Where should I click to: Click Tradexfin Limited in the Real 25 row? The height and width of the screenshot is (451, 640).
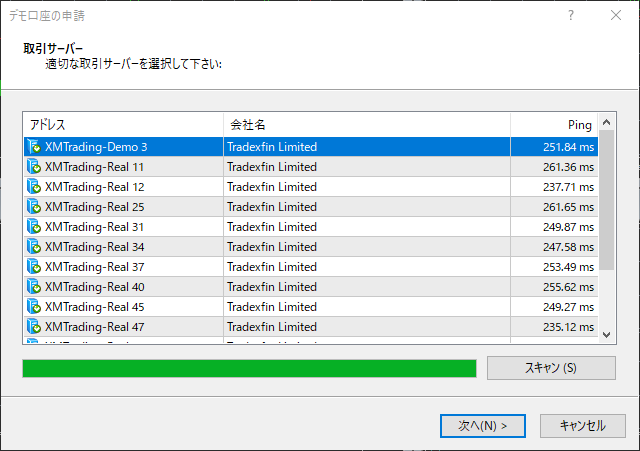coord(272,207)
